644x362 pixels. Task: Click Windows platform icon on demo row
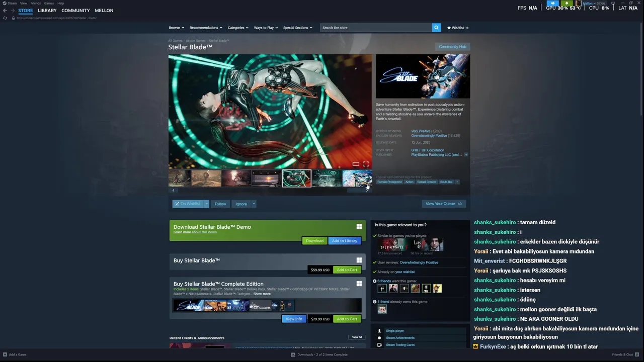359,227
